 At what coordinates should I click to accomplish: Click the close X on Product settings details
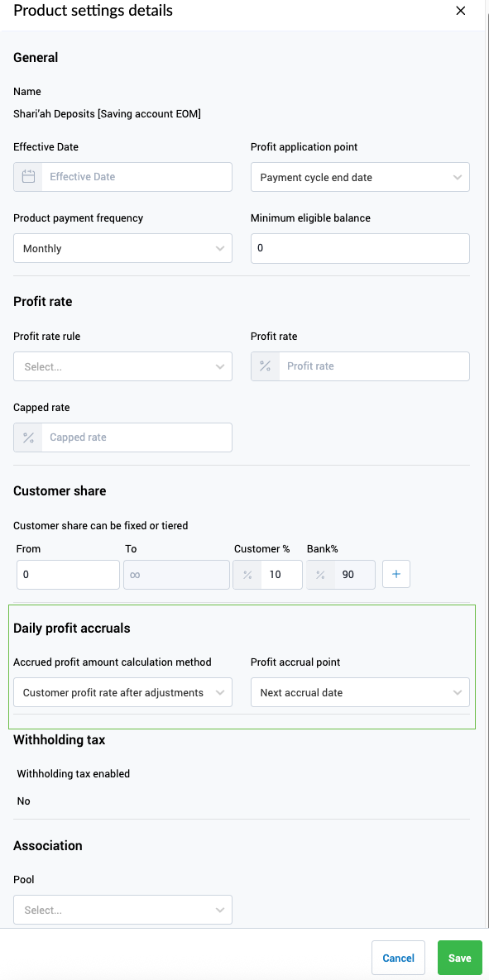(x=461, y=11)
